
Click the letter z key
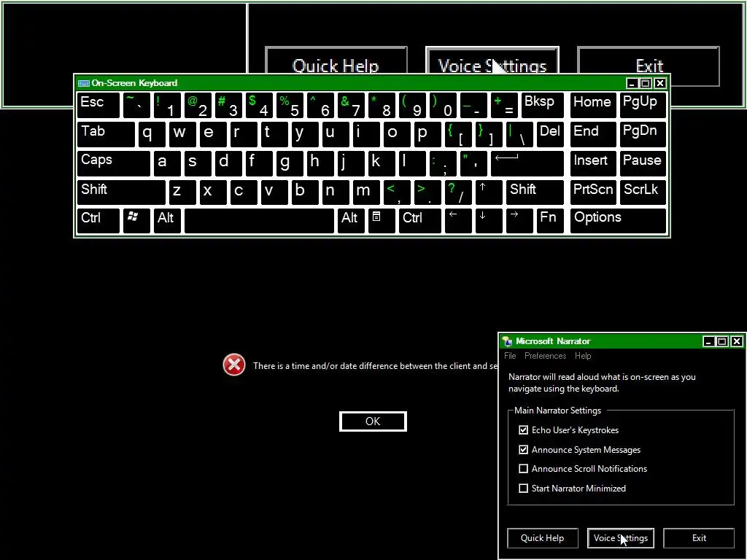182,192
